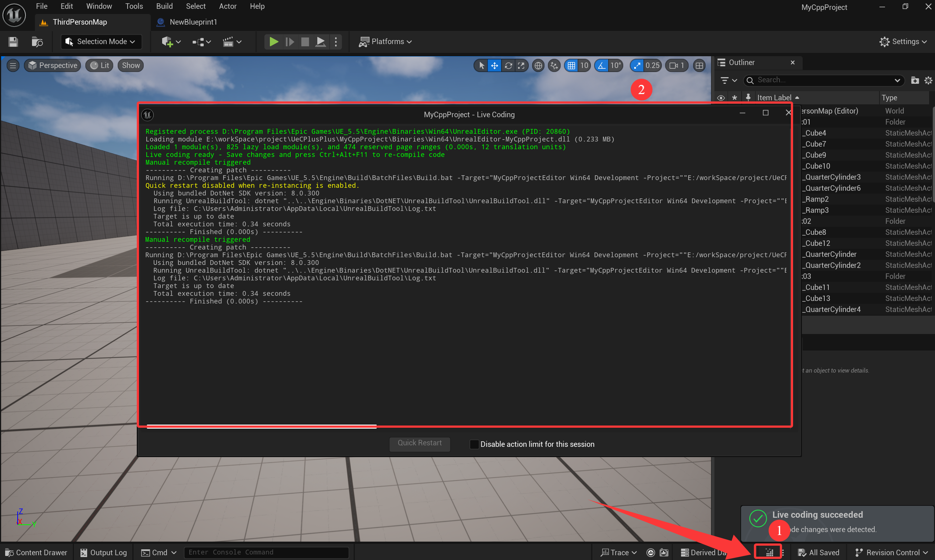Toggle grid snapping in the viewport toolbar
The image size is (935, 560).
pos(572,65)
